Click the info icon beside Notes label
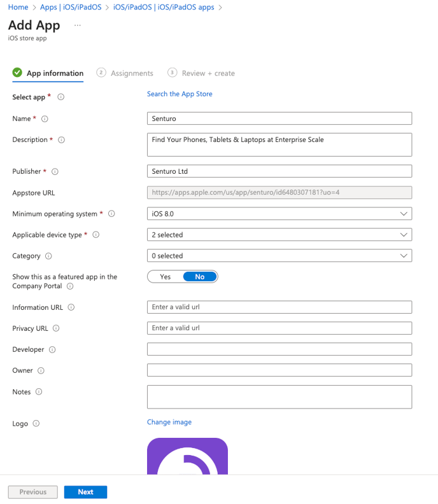438x504 pixels. coord(39,392)
